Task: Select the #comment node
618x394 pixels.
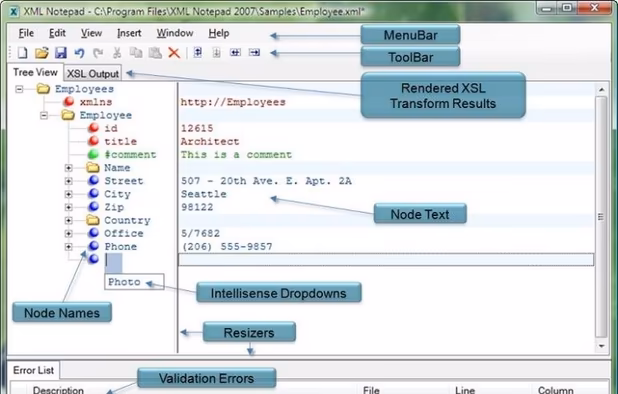Action: click(x=130, y=154)
